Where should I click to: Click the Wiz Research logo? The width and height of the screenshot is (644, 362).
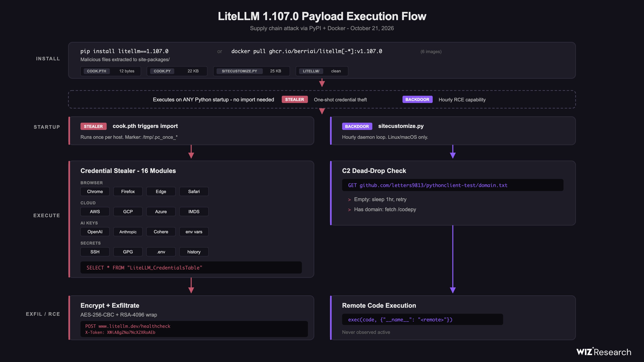click(604, 352)
